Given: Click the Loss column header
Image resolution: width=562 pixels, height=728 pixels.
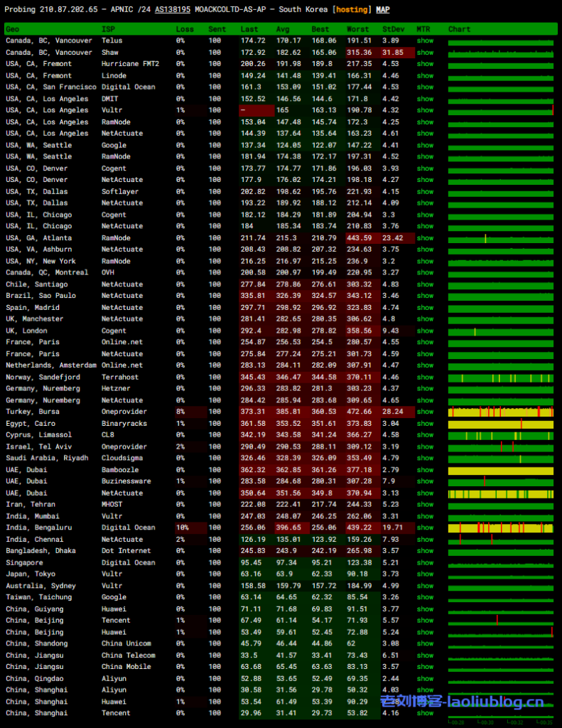Looking at the screenshot, I should [184, 29].
